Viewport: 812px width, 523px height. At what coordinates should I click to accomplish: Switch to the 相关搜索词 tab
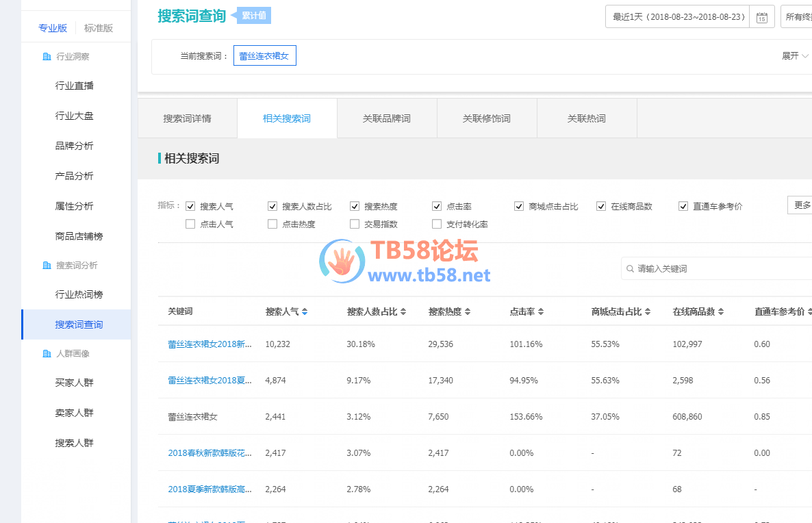click(x=287, y=118)
